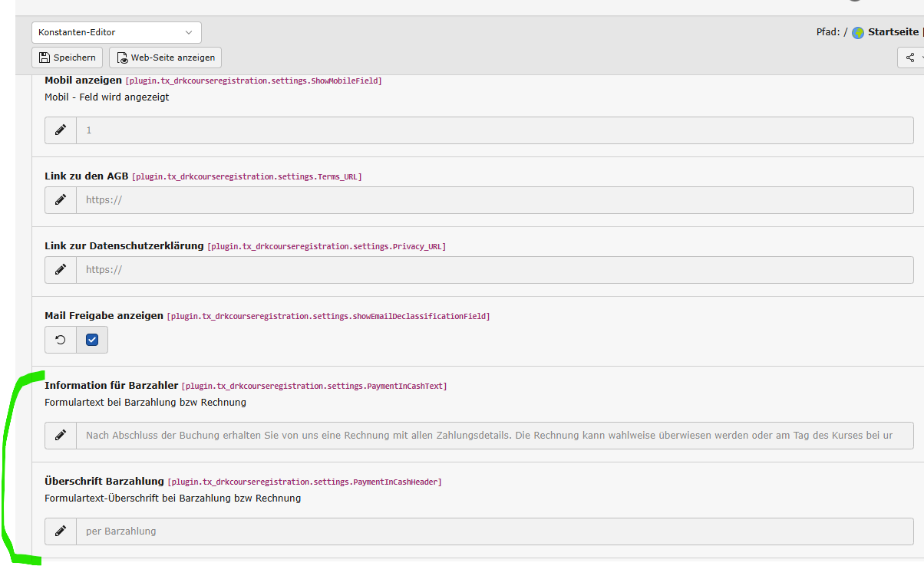The image size is (924, 566).
Task: Click the Startseite path link
Action: point(893,32)
